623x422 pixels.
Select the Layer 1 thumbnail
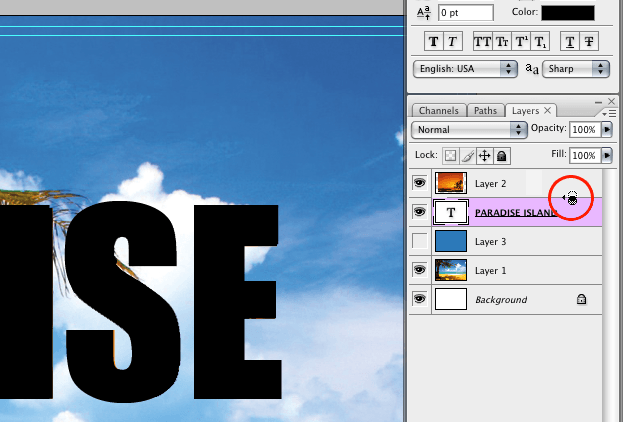(x=452, y=270)
